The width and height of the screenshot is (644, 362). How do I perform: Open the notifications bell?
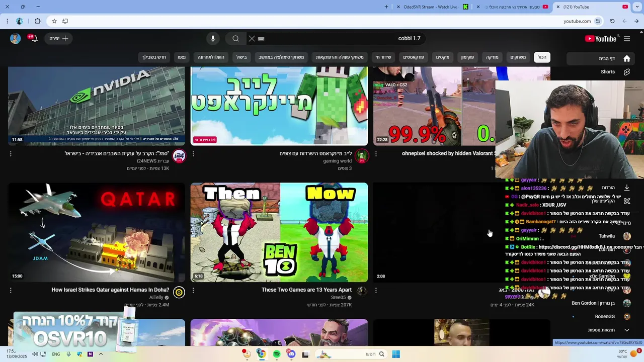tap(34, 39)
